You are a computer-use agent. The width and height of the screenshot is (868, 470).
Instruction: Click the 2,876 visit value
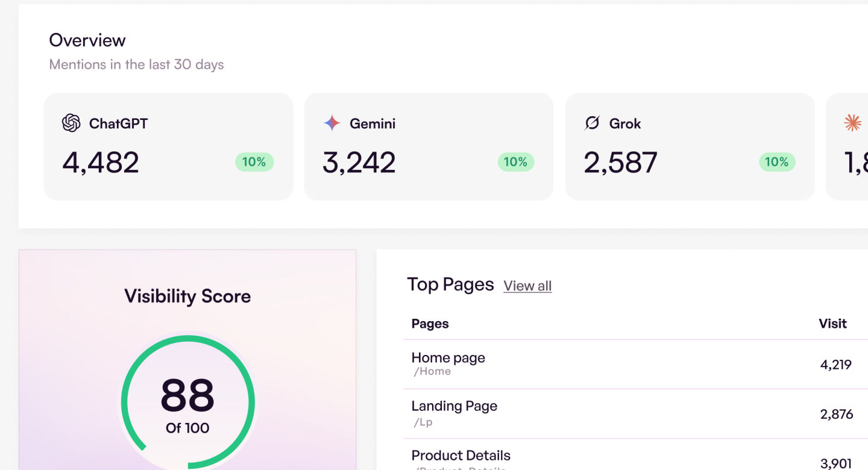click(837, 414)
